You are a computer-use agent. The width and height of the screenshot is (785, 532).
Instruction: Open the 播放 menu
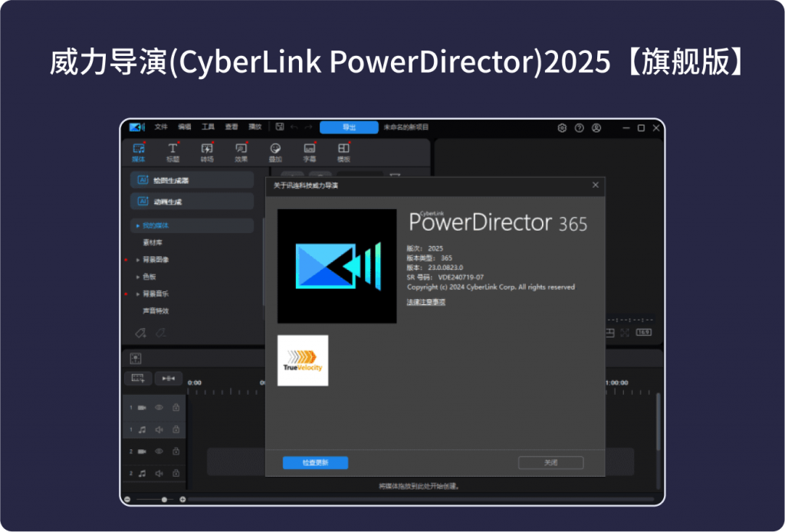point(255,127)
